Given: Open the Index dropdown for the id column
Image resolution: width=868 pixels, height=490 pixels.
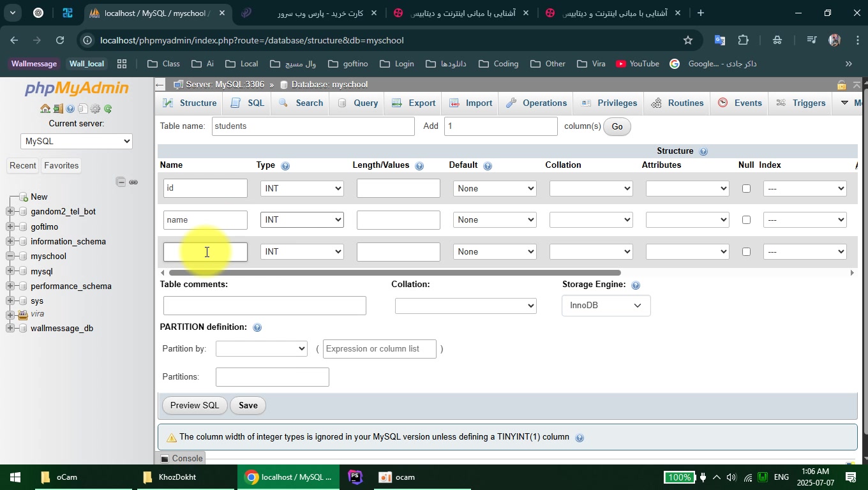Looking at the screenshot, I should click(x=805, y=189).
